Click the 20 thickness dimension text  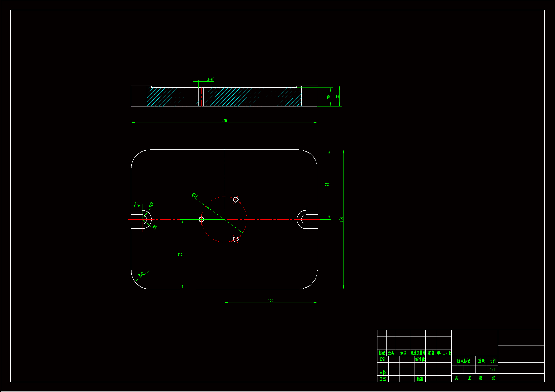[x=329, y=97]
